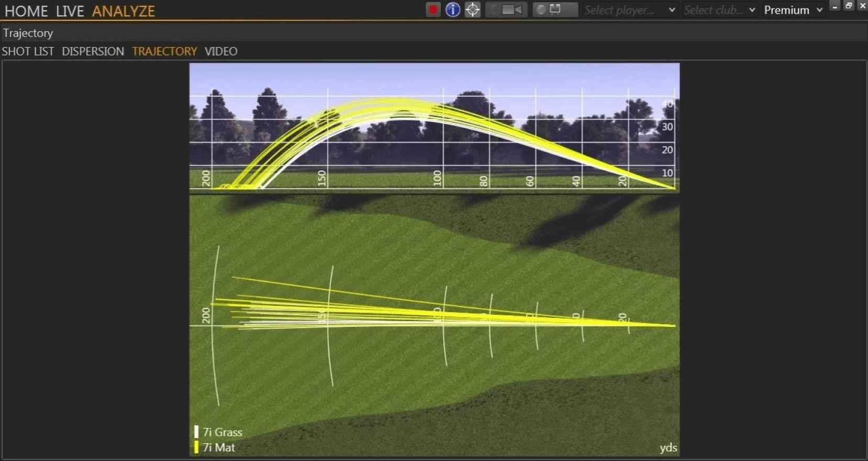Click the side-view trajectory arcs chart
868x461 pixels.
[x=435, y=127]
